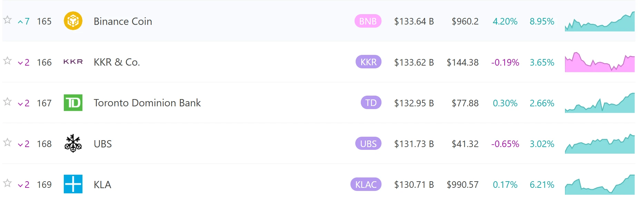Screen dimensions: 644x203
Task: Click the rank down chevron beside 168
Action: (x=21, y=145)
